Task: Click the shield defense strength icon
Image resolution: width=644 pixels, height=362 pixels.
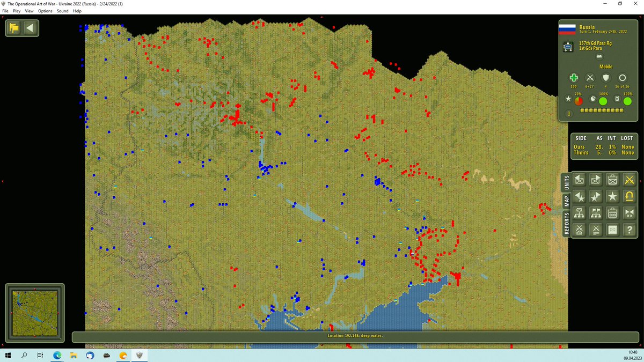Action: [x=606, y=78]
